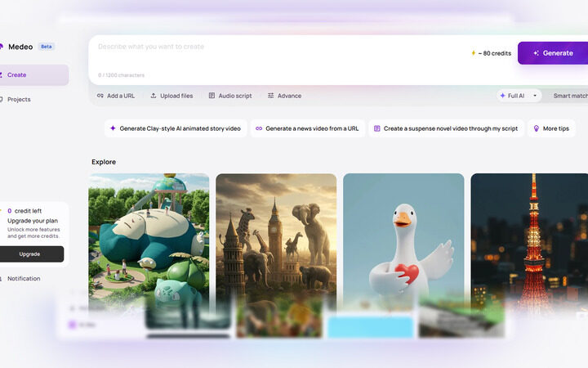Choose 'Generate a news video from a URL' suggestion
Screen dimensions: 588x368
coord(308,128)
